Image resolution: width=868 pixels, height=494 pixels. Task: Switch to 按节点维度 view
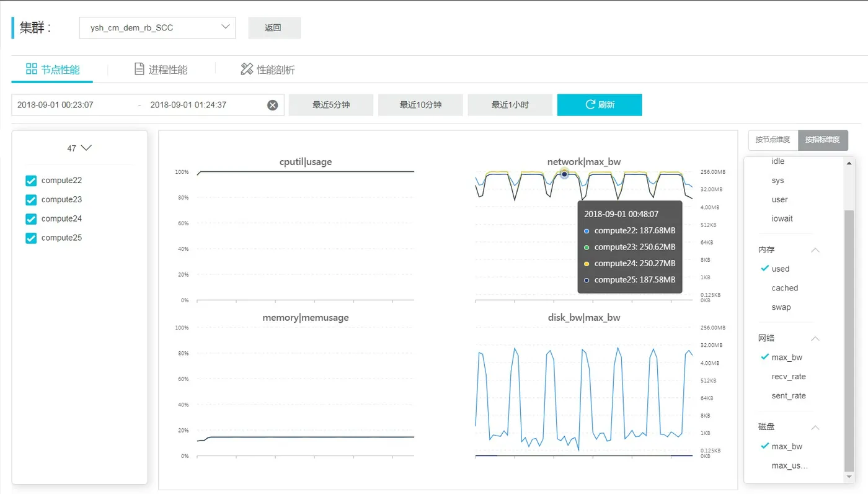(773, 140)
